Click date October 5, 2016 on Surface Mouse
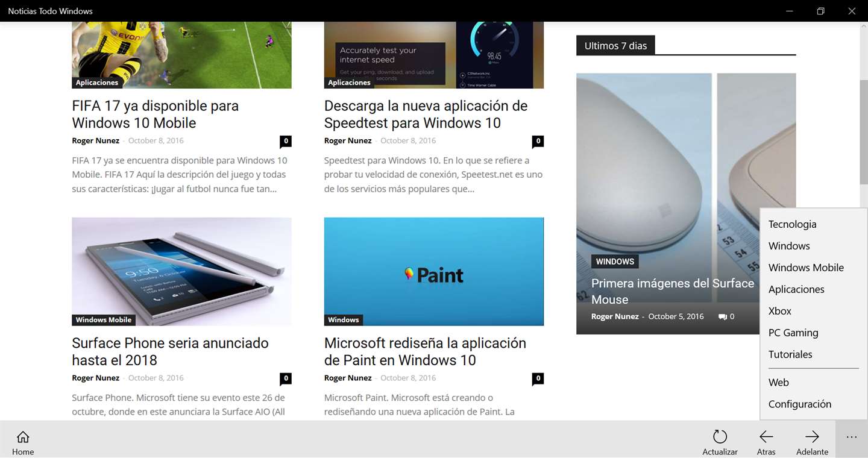The height and width of the screenshot is (458, 868). click(676, 316)
